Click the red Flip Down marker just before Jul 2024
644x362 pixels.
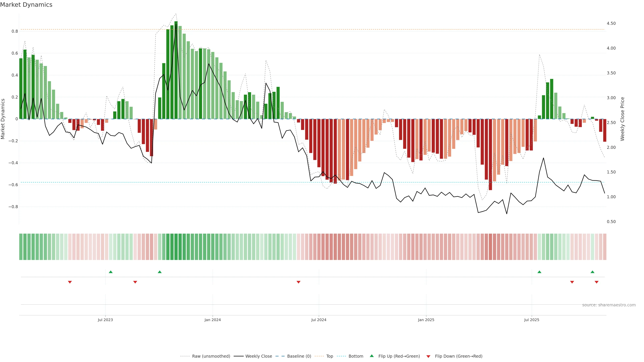coord(298,282)
